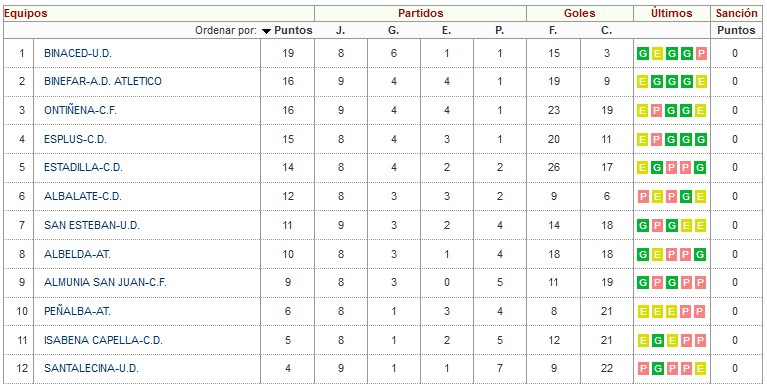Click first yellow E icon in BINEFAR-A.D. ATLETICO row
The height and width of the screenshot is (387, 767).
[643, 82]
